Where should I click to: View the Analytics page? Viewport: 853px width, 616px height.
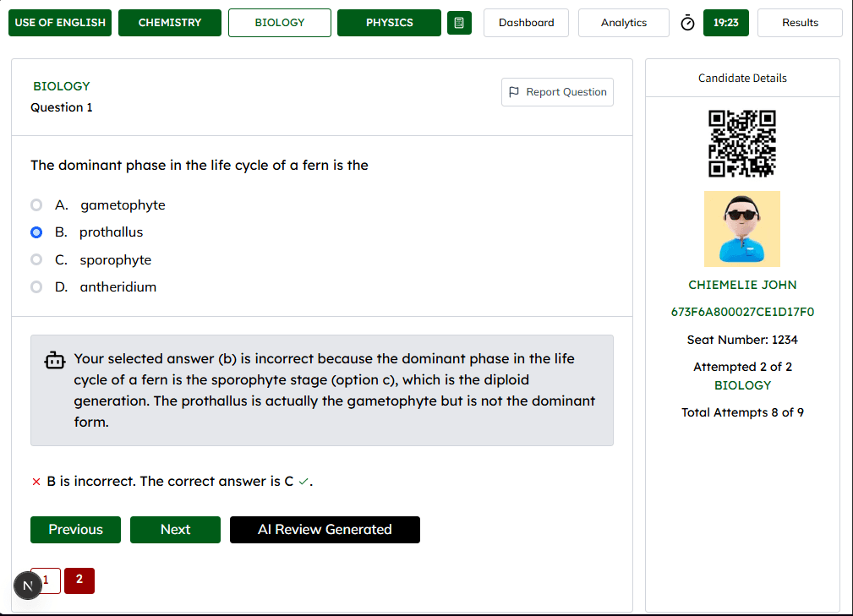tap(623, 23)
